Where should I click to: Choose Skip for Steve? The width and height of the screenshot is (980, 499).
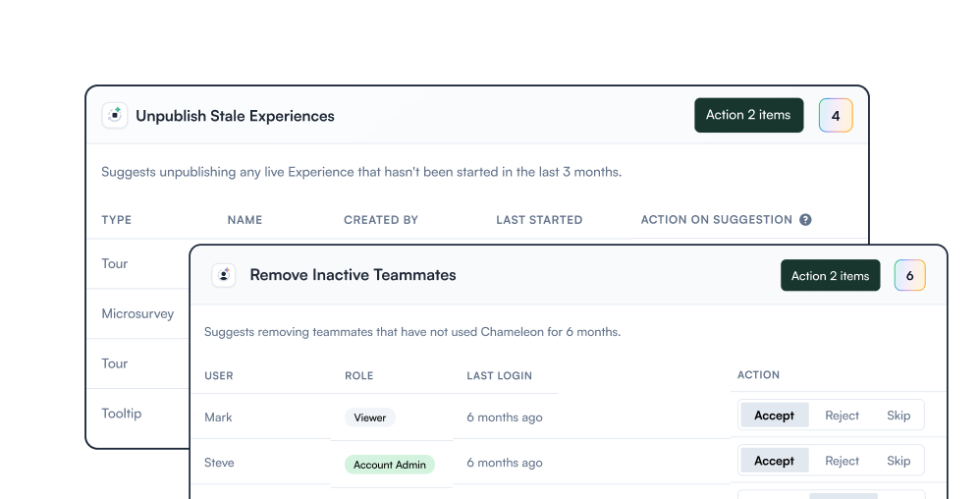point(898,461)
